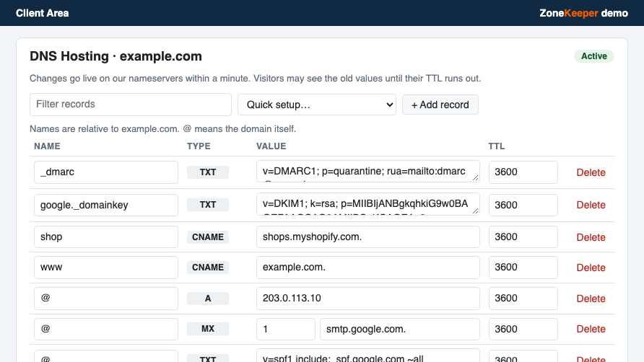
Task: Delete the A record 203.0.113.10
Action: point(591,299)
